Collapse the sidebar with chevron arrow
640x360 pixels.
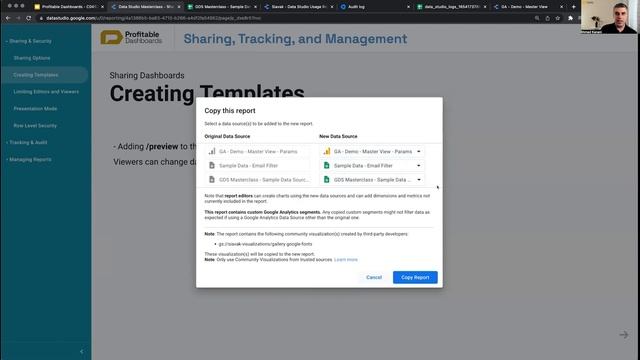(x=82, y=351)
